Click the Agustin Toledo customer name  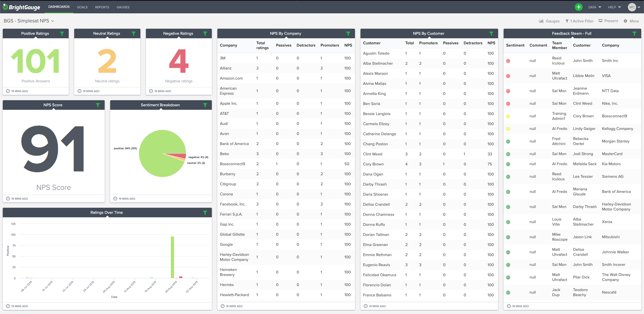(x=376, y=53)
